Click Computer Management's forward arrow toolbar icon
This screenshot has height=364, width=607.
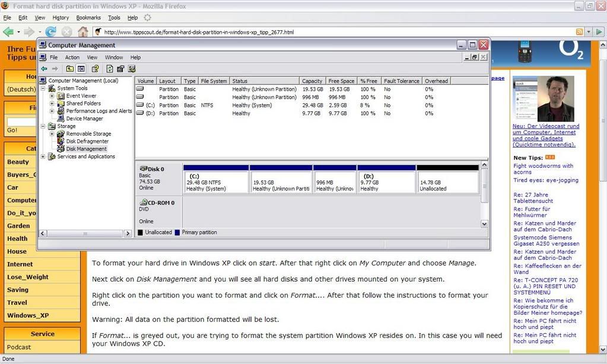[55, 69]
